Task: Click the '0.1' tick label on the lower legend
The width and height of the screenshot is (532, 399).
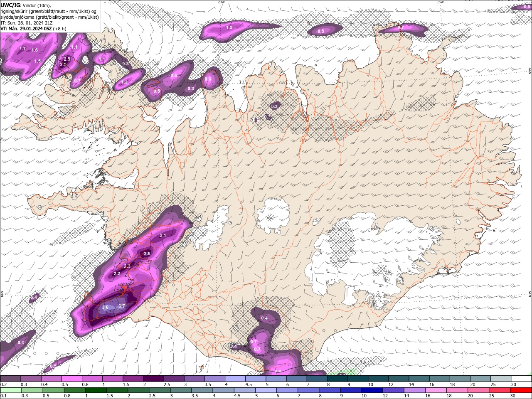Action: (4, 396)
